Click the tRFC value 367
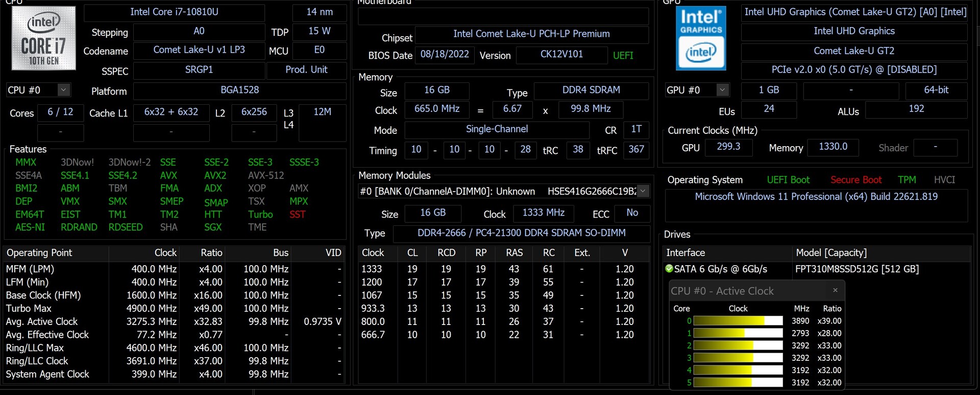 point(636,150)
